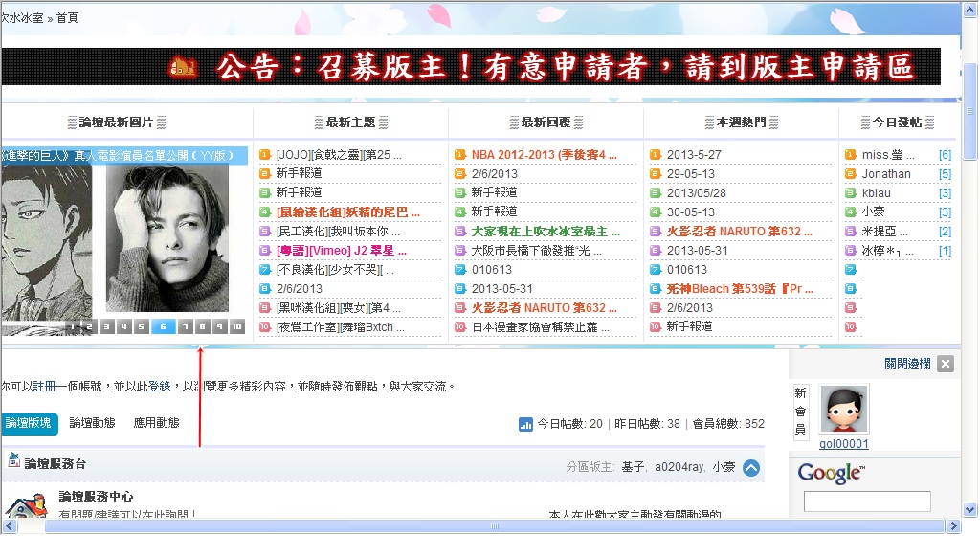
Task: Open the 進擊的巨人 slideshow image
Action: pyautogui.click(x=123, y=240)
